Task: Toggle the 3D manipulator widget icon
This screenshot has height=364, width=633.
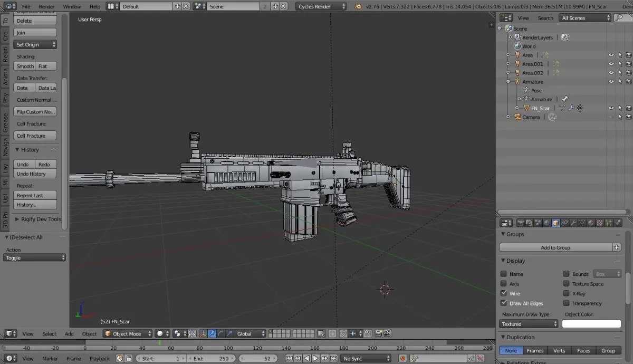Action: tap(203, 333)
